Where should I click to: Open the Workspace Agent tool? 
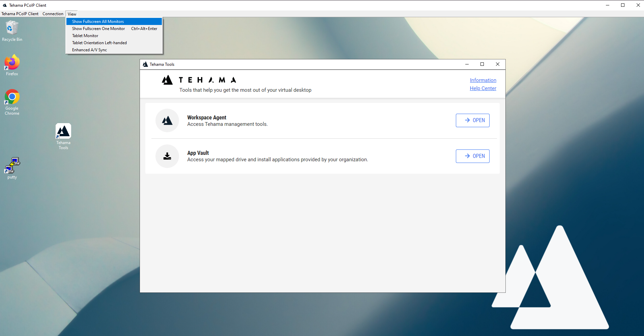click(x=473, y=120)
